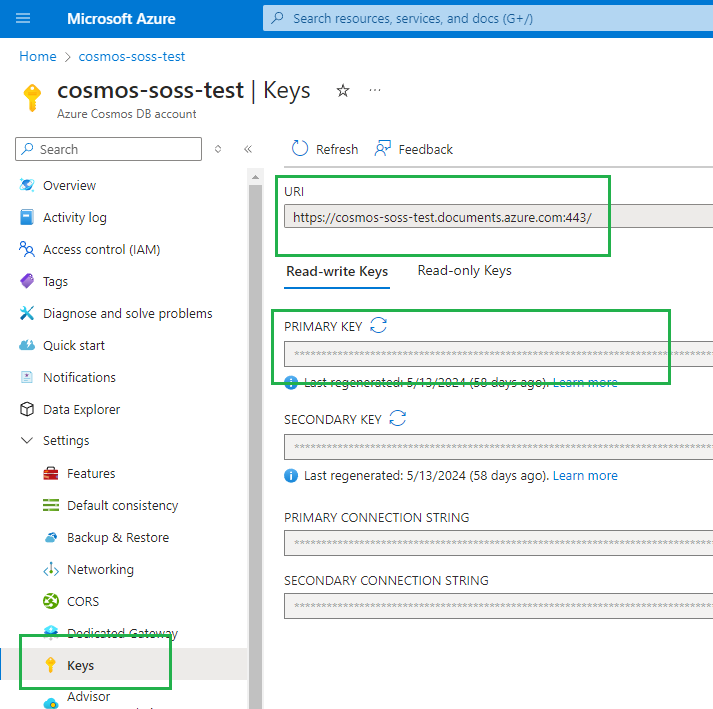The image size is (713, 709).
Task: Open cosmos-soss-test breadcrumb link
Action: click(132, 56)
